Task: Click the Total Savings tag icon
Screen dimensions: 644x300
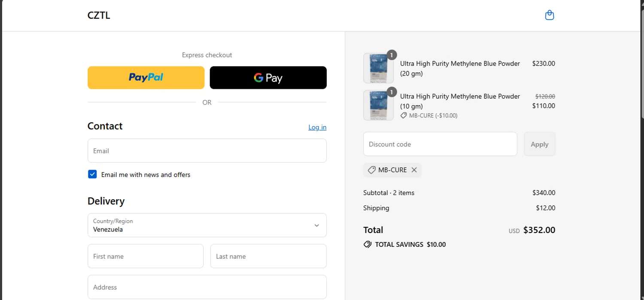Action: (x=368, y=245)
